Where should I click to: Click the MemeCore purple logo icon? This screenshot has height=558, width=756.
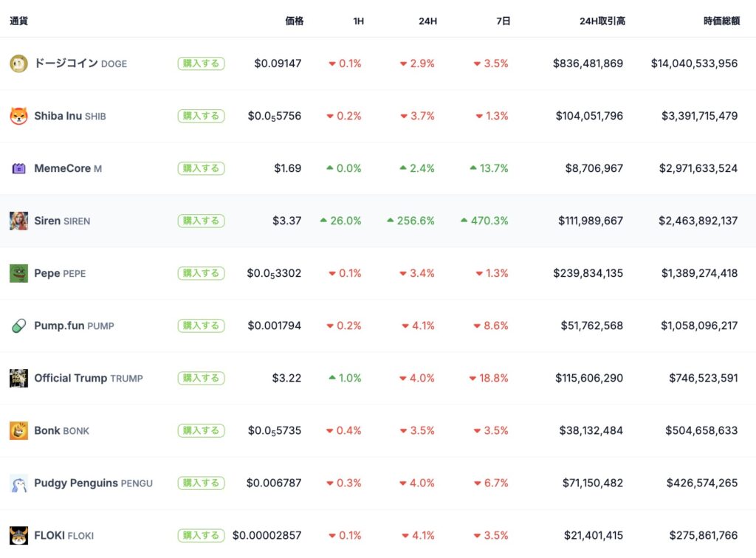[x=18, y=168]
